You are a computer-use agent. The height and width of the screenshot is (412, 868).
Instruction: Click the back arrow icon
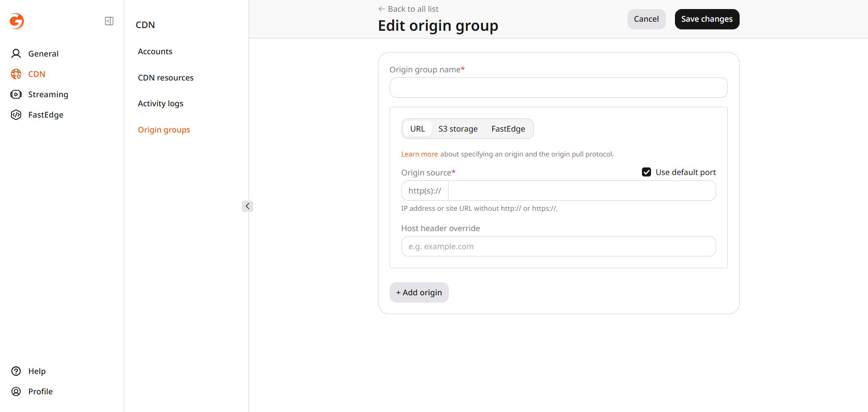(382, 9)
